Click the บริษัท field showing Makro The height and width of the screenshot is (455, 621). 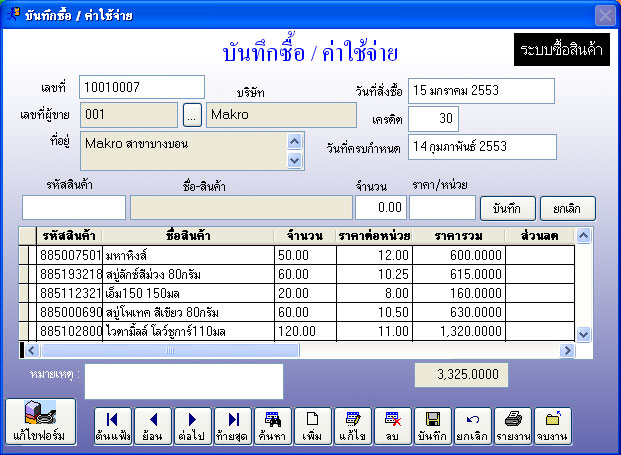pyautogui.click(x=281, y=115)
